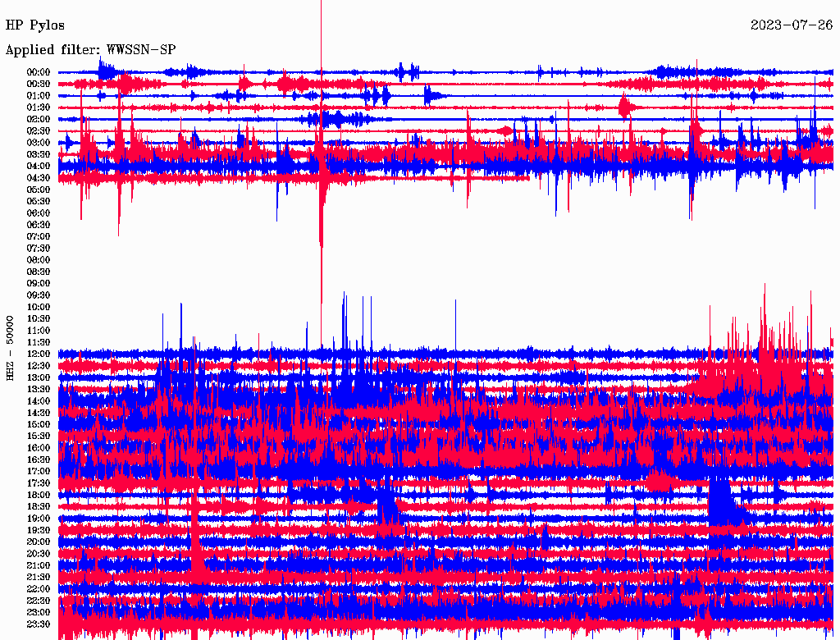The image size is (840, 640).
Task: Click the 18:00 time label
Action: pyautogui.click(x=39, y=495)
